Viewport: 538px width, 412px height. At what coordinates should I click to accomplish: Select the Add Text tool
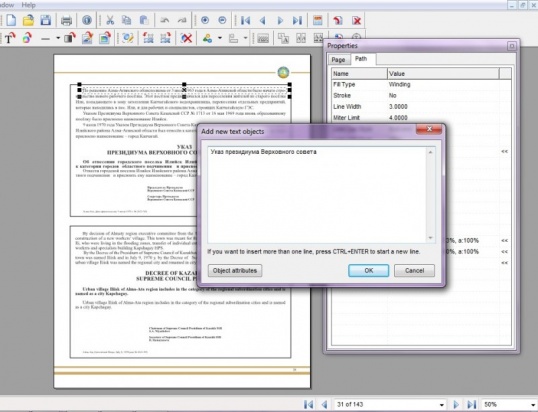point(10,38)
